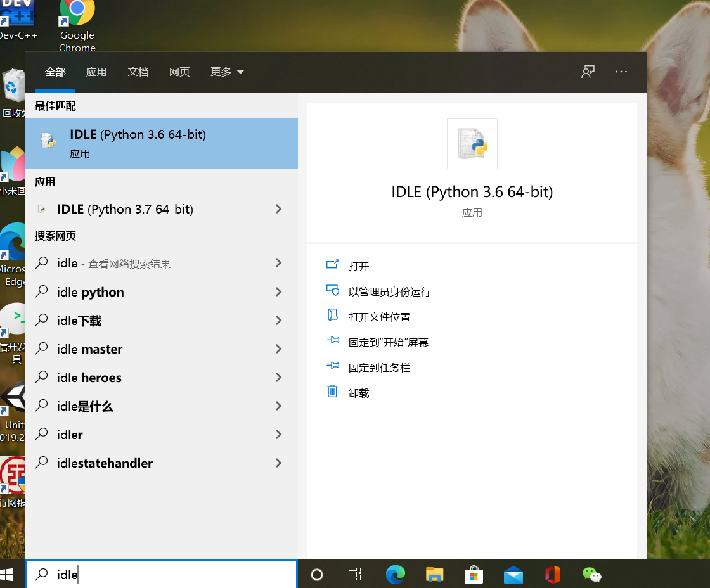The height and width of the screenshot is (588, 710).
Task: Click 卸载 to uninstall IDLE
Action: pyautogui.click(x=359, y=393)
